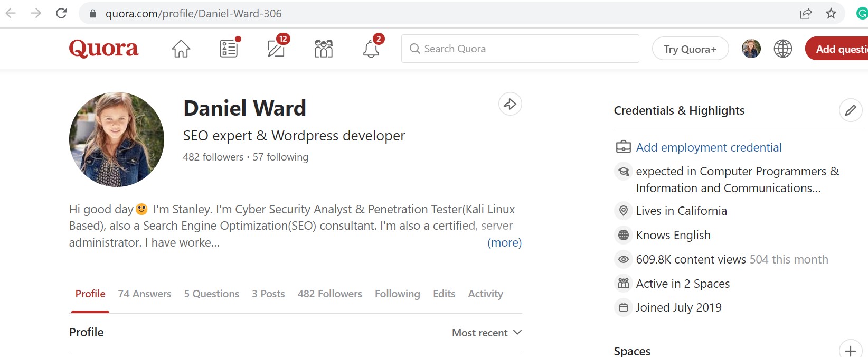Click Add employment credential link
This screenshot has width=868, height=357.
tap(709, 147)
